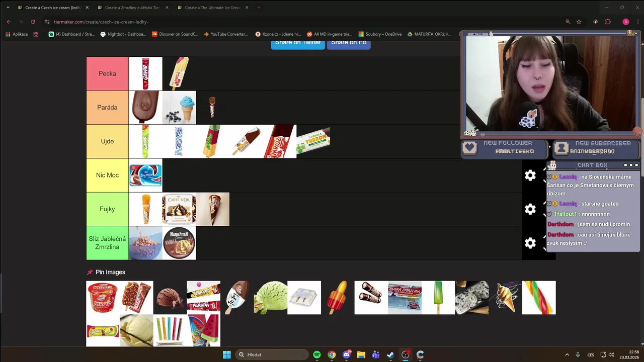Pick the rainbow twister popsicle image
644x362 pixels.
(x=539, y=298)
